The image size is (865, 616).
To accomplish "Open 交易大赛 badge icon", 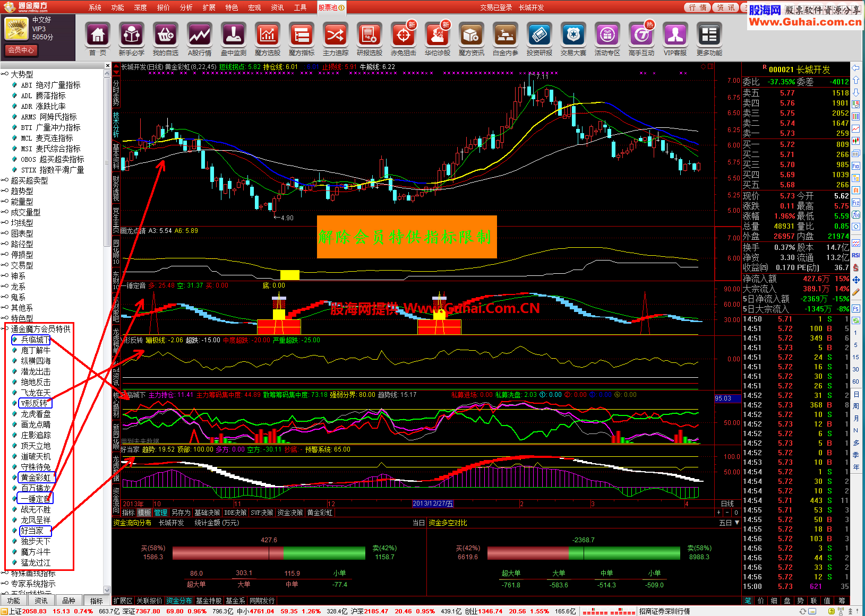I will (573, 39).
